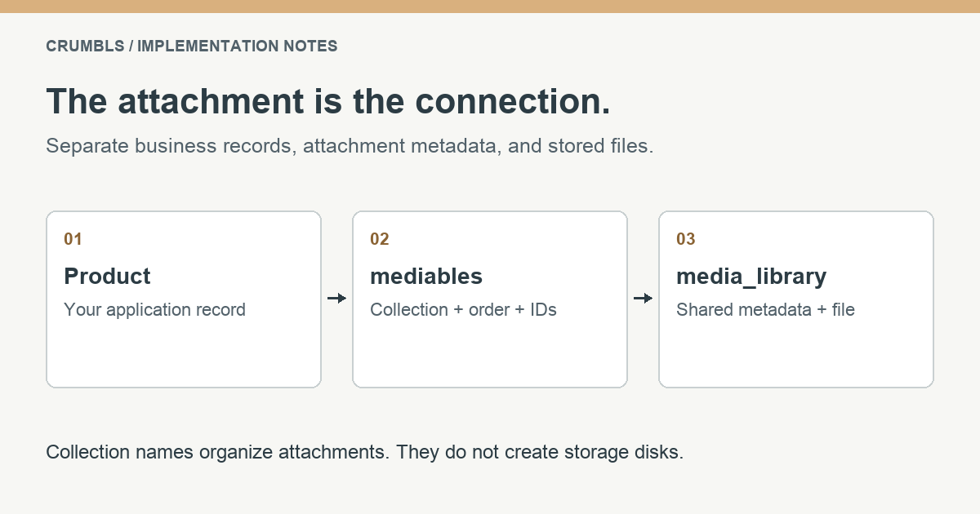
Task: Click step number 03 label
Action: click(x=686, y=239)
